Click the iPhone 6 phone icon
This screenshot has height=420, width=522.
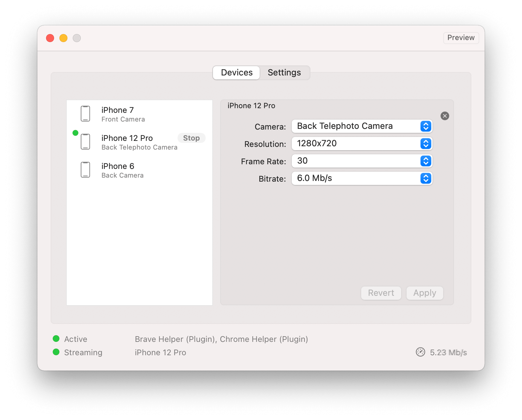point(85,170)
